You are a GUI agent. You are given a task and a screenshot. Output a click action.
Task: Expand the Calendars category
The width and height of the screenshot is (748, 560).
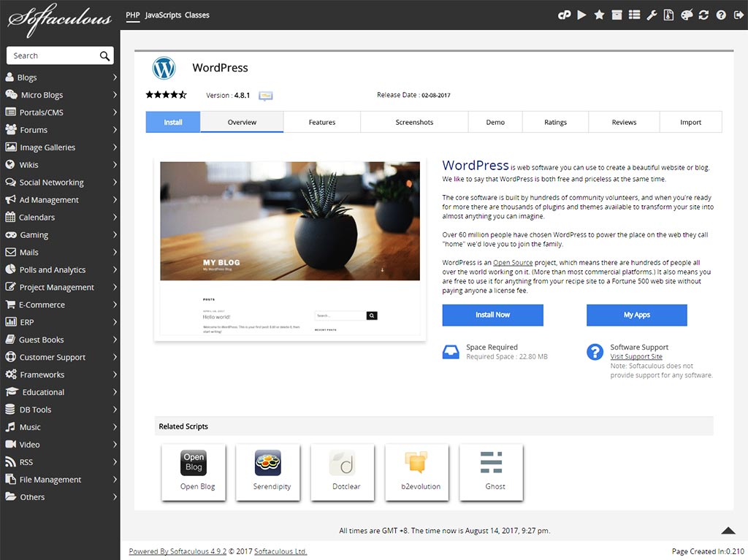tap(60, 217)
